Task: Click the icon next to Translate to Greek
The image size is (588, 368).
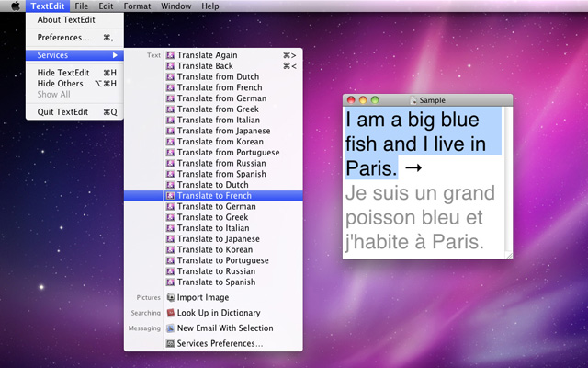Action: tap(170, 217)
